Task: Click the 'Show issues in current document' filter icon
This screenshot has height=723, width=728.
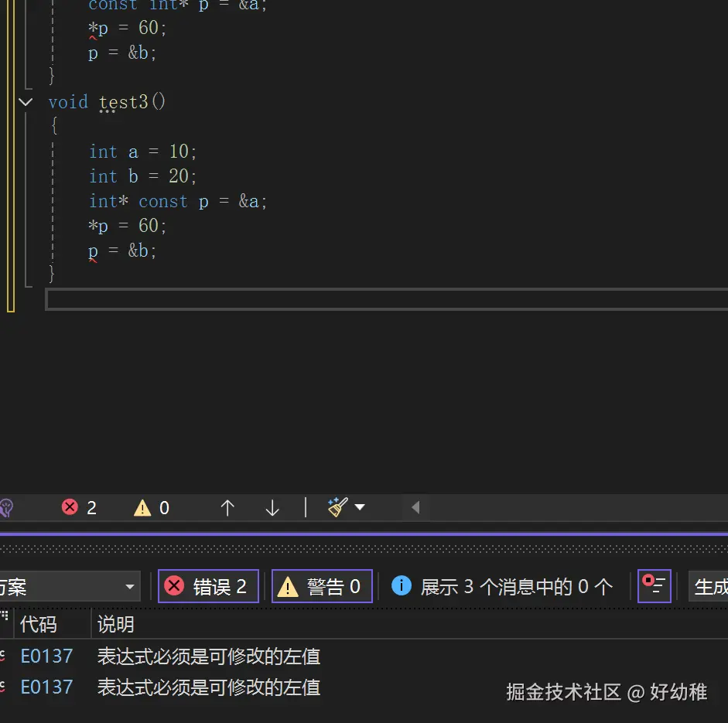Action: 654,585
